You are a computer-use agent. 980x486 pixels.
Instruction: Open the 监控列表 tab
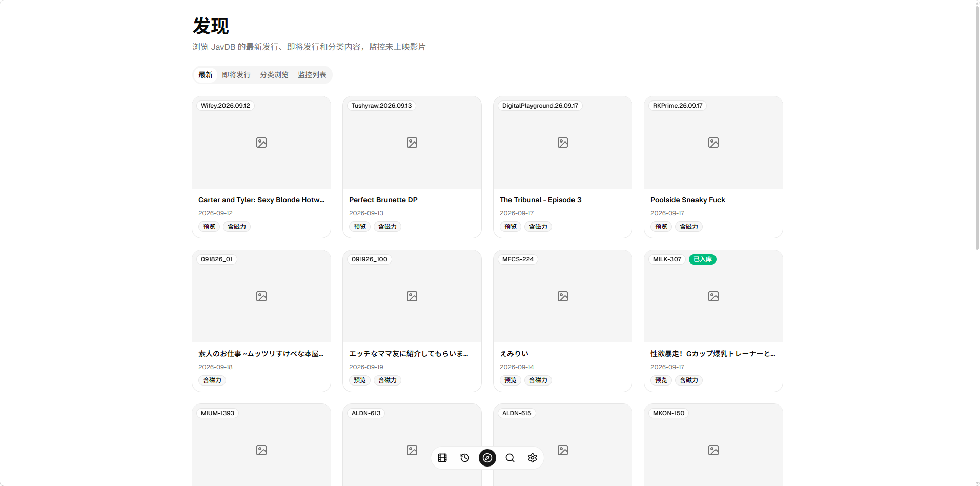click(x=312, y=75)
